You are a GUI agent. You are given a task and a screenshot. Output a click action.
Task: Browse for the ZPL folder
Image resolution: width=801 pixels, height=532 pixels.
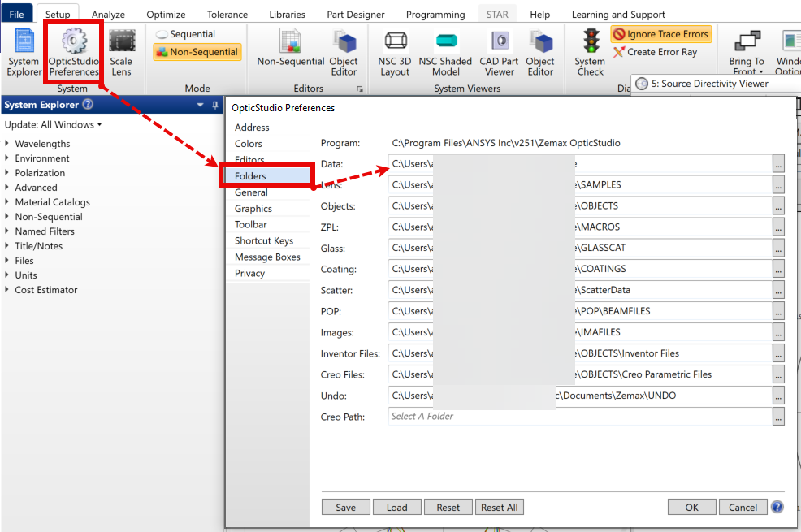click(778, 227)
